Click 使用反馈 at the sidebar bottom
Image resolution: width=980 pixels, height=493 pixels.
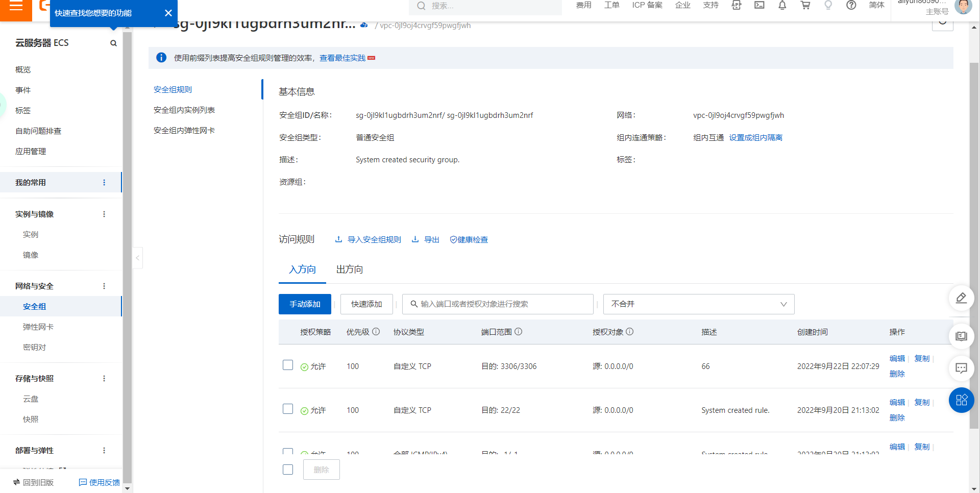(100, 482)
